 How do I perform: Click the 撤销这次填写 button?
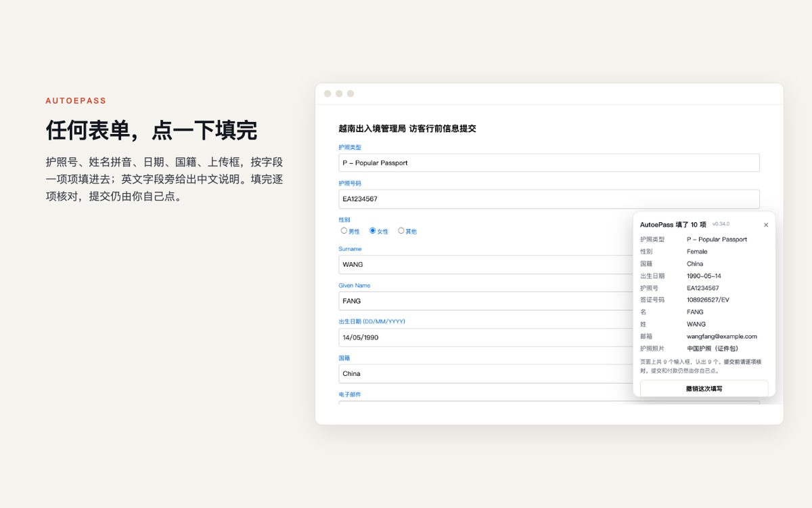(x=704, y=389)
